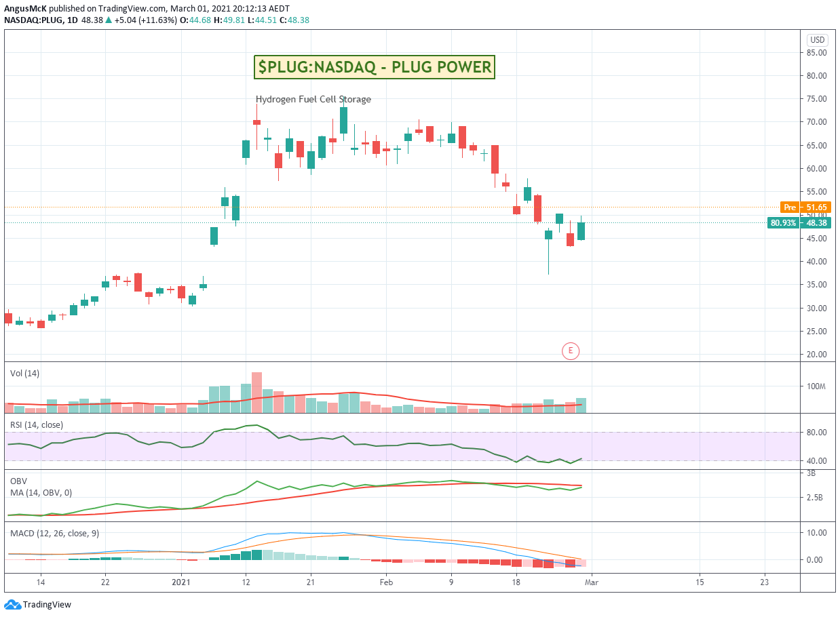Click the C:48.38 close value in header
The image size is (840, 617).
tap(294, 20)
